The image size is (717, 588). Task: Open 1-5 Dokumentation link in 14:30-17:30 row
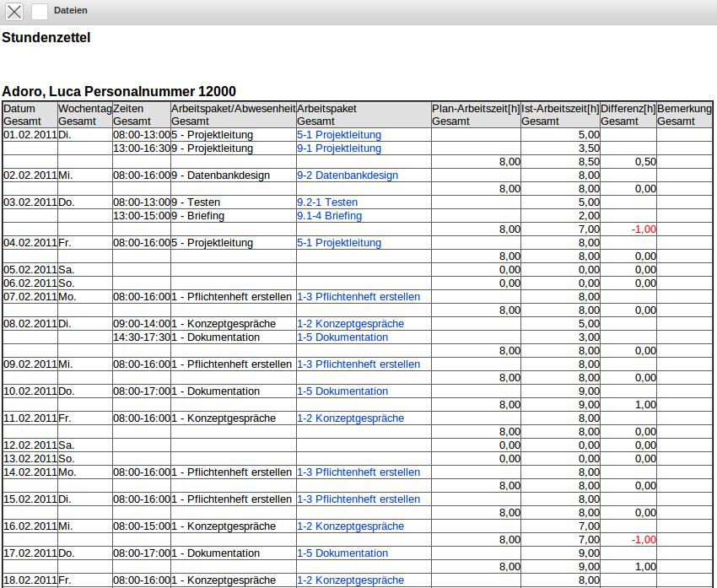click(342, 337)
